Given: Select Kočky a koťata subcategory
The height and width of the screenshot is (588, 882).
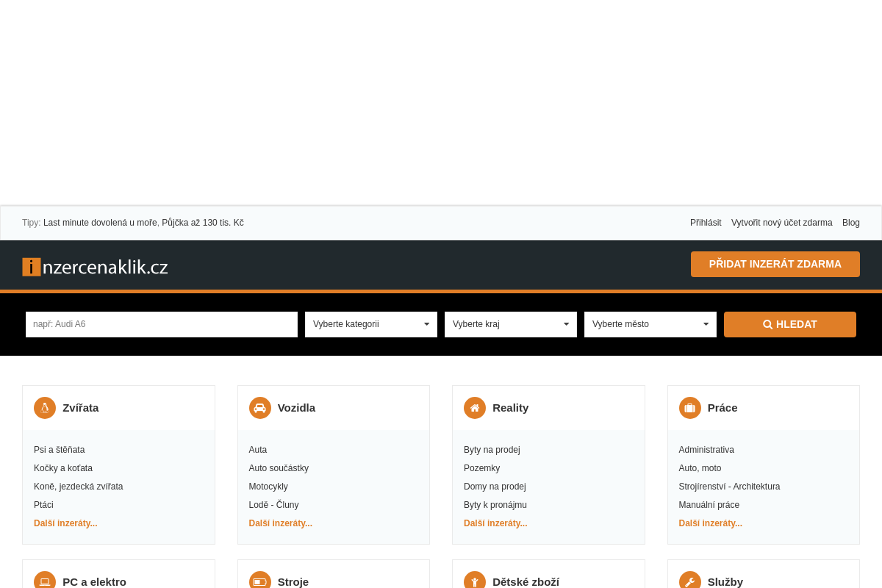Looking at the screenshot, I should (63, 468).
